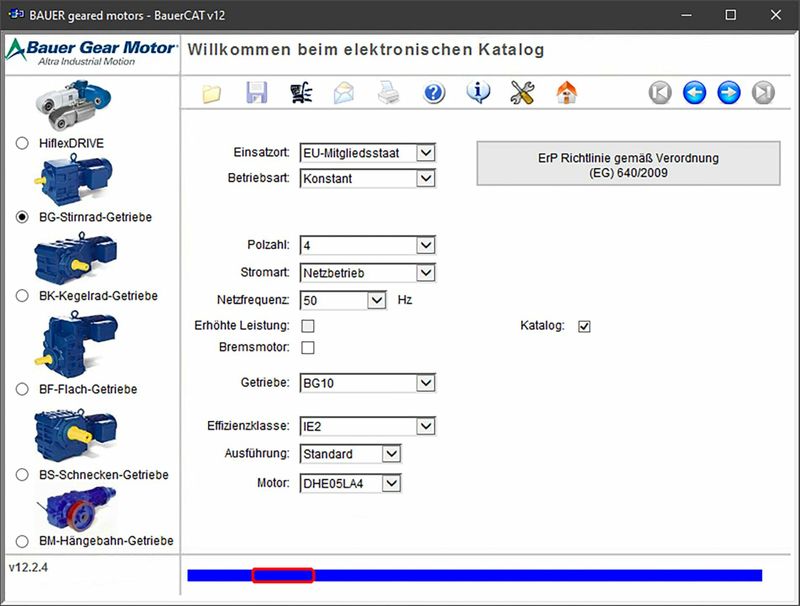Click the blue question mark help icon
Screen dimensions: 800x606
coord(433,94)
